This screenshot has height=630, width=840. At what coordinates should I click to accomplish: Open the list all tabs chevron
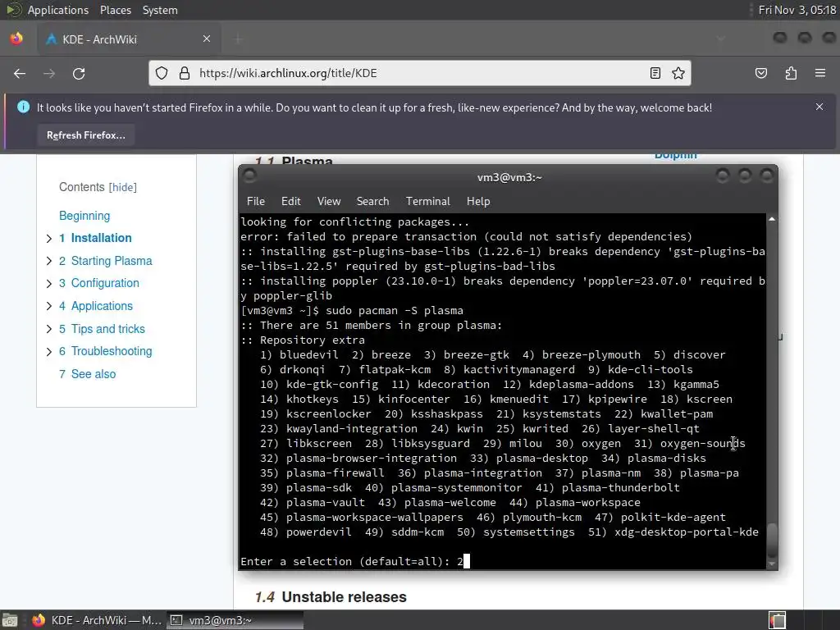[x=720, y=39]
